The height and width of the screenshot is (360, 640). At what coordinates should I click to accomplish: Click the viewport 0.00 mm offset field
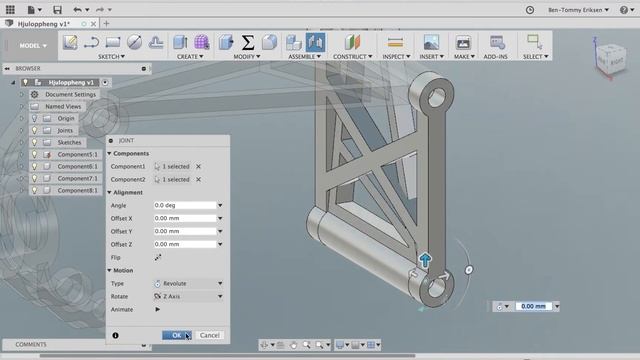533,306
